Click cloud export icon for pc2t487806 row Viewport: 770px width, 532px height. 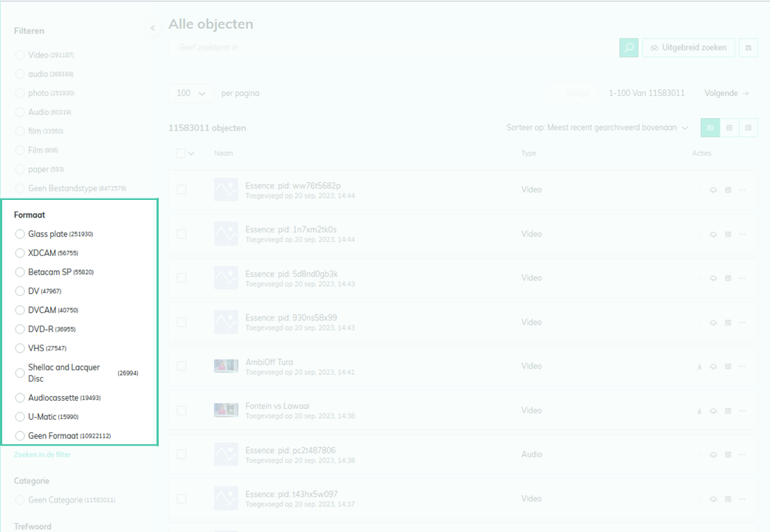click(714, 455)
